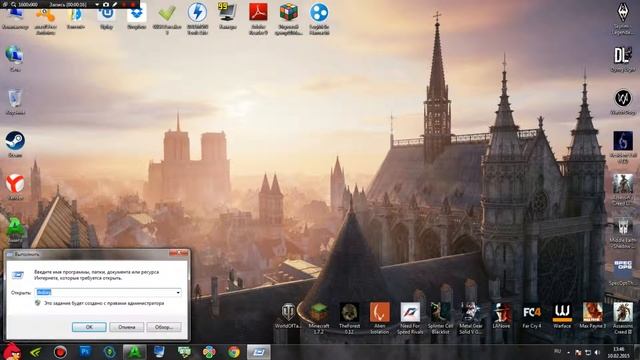Open the Recycle Bin desktop icon
The image size is (640, 360).
15,98
